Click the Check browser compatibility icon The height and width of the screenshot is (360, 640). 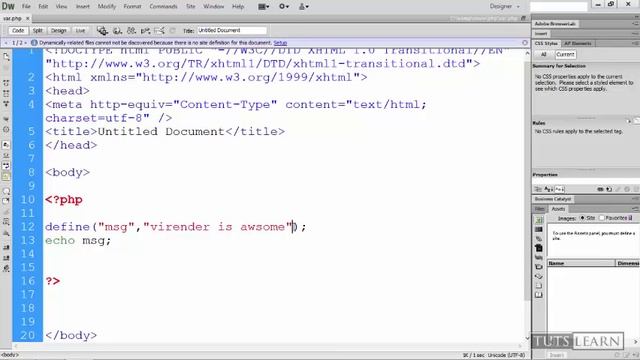(x=160, y=31)
